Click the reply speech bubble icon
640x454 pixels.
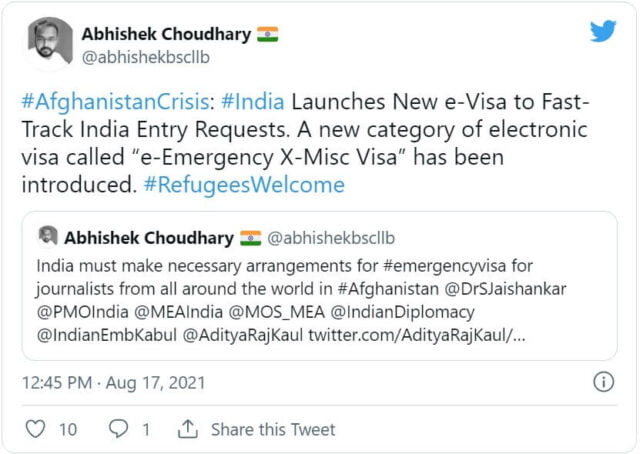(117, 429)
